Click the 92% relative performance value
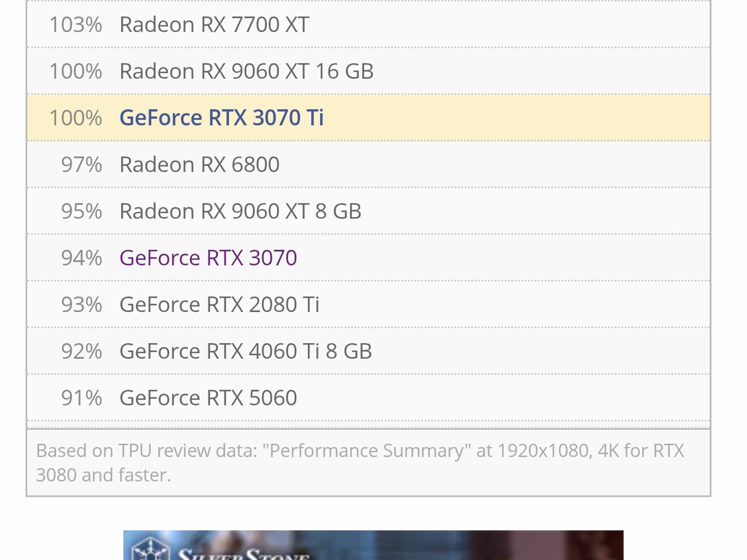 click(x=82, y=351)
